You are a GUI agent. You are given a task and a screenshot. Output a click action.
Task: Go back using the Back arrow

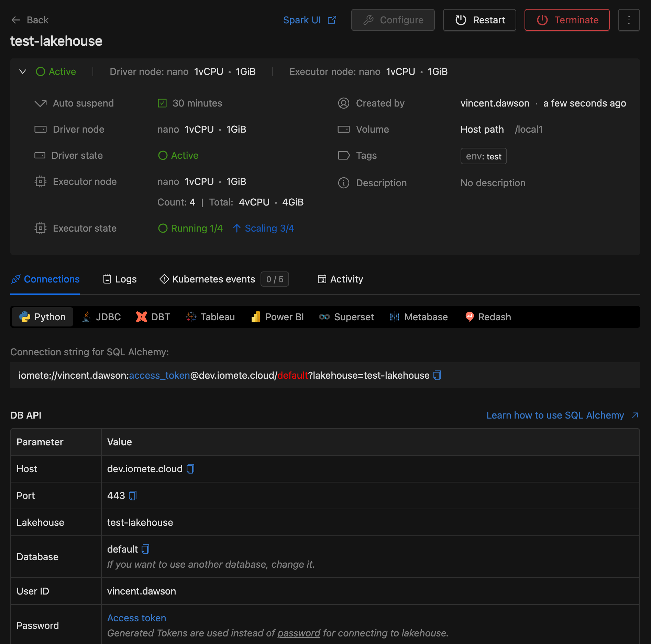[30, 20]
